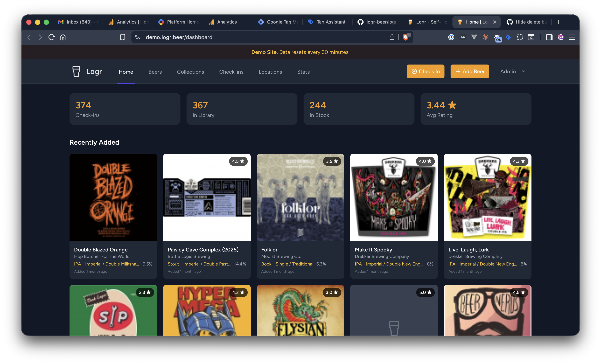Viewport: 601px width, 364px height.
Task: Open the Live, Laugh, Lurk label image
Action: [x=488, y=197]
